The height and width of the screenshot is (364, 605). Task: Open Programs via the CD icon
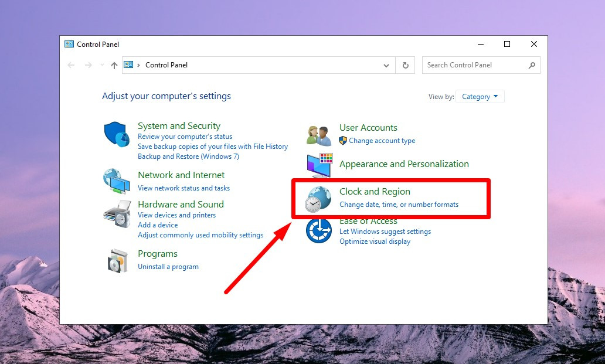coord(116,260)
